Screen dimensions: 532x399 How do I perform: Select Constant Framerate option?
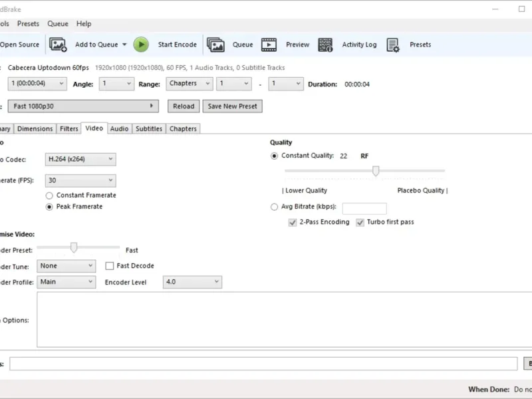(x=49, y=196)
